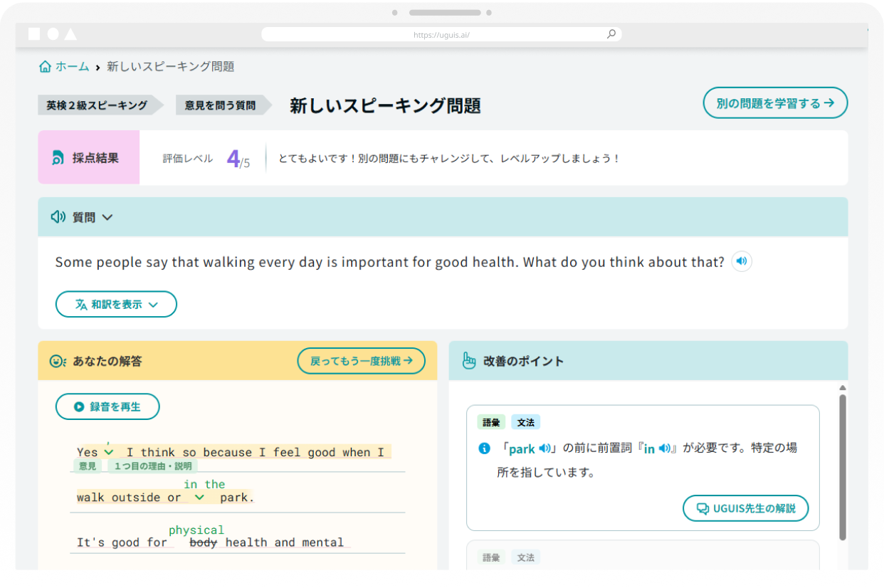Screen dimensions: 884x588
Task: Click the browser URL input field
Action: click(x=441, y=34)
